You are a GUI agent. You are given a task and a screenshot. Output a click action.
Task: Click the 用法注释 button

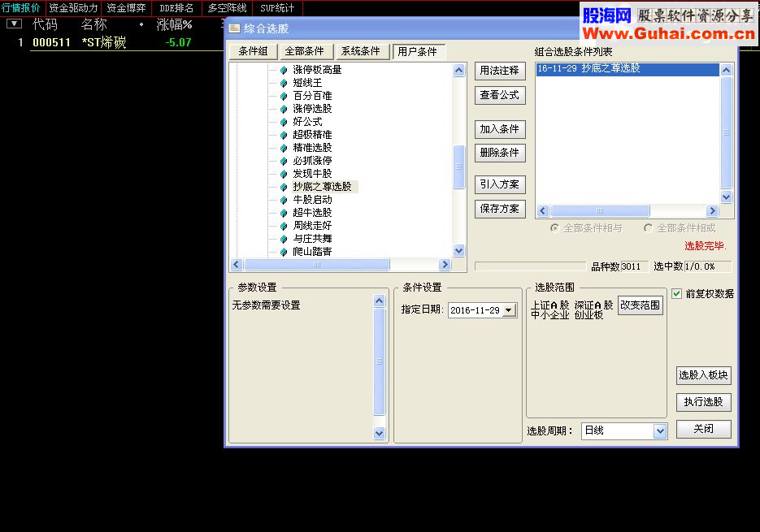coord(500,71)
